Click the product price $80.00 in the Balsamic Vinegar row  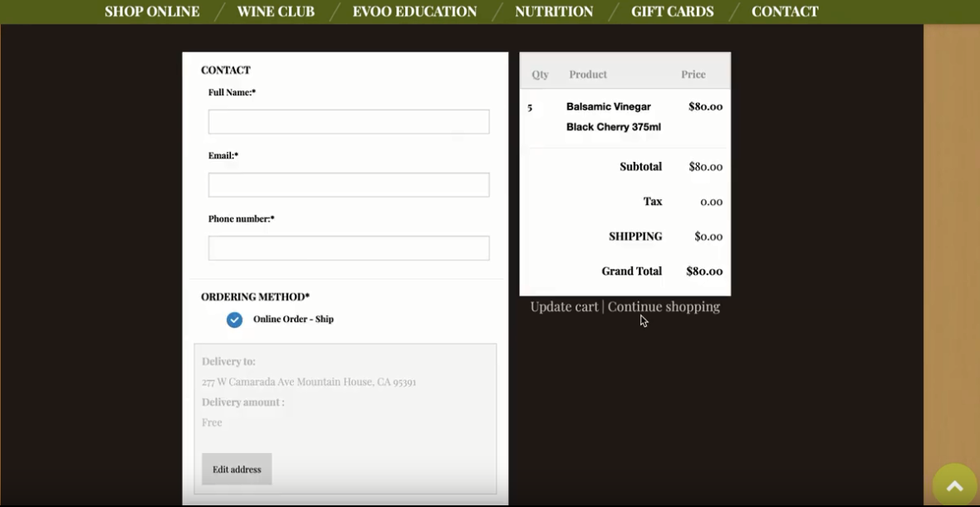[x=706, y=107]
